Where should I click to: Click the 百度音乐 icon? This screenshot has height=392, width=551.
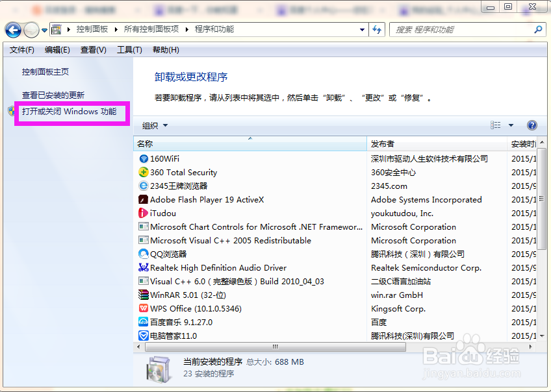point(144,322)
